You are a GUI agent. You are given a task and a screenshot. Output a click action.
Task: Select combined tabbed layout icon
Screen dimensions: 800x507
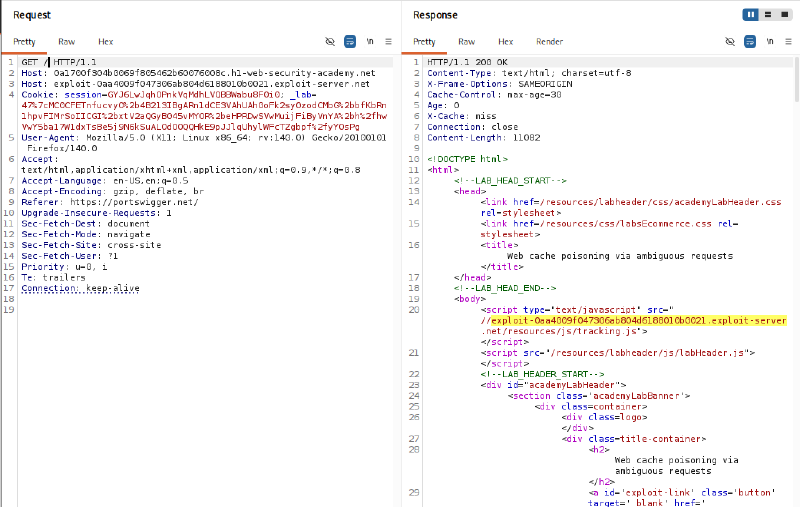click(x=785, y=15)
